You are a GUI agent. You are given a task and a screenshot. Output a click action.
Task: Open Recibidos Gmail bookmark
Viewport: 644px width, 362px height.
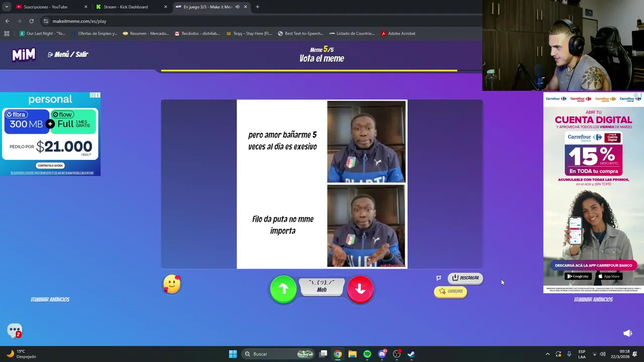click(x=197, y=34)
